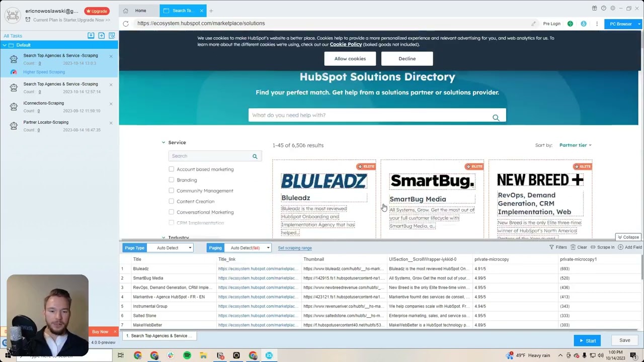Click the URL address bar
Image resolution: width=644 pixels, height=362 pixels.
(332, 23)
